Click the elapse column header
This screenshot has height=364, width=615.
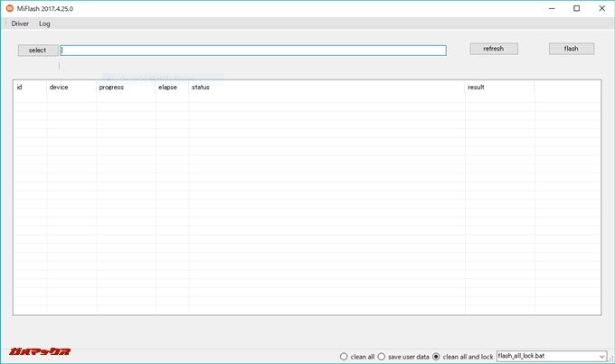pos(172,88)
